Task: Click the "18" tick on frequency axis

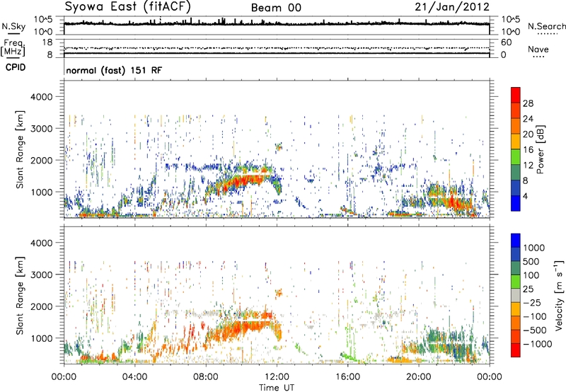Action: point(47,42)
